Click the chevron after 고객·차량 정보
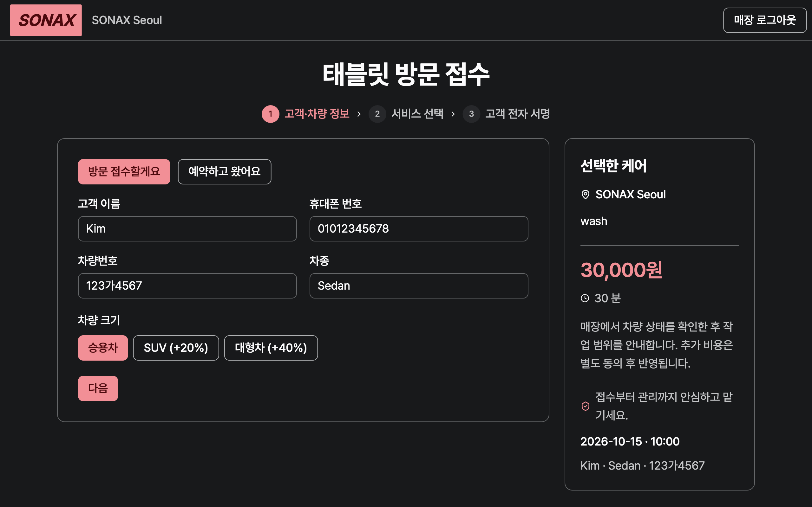The width and height of the screenshot is (812, 507). tap(359, 114)
